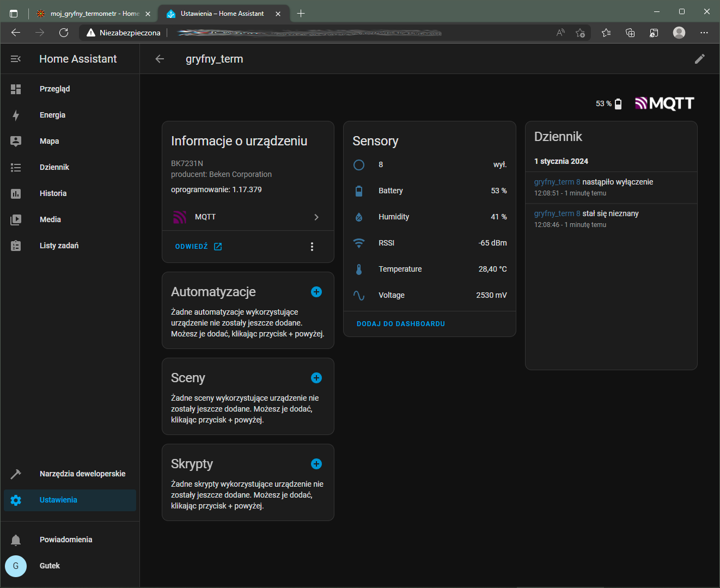
Task: Add a new automation with plus icon
Action: (316, 292)
